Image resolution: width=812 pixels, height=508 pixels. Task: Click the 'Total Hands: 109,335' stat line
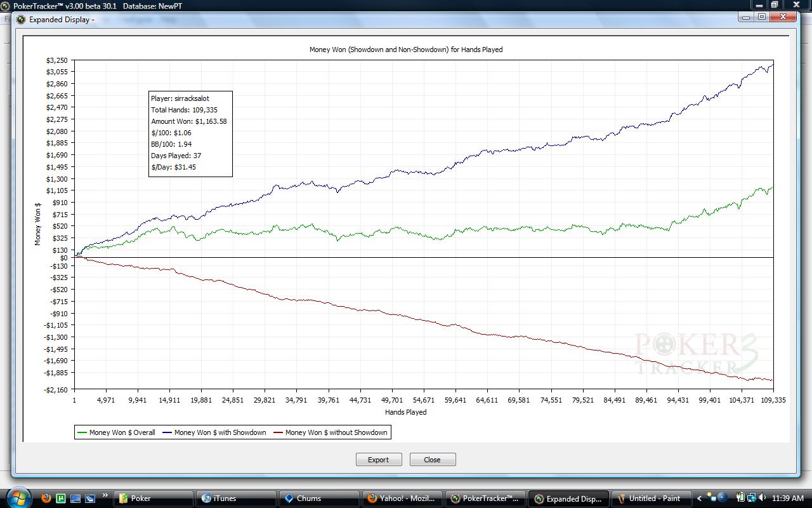click(184, 110)
